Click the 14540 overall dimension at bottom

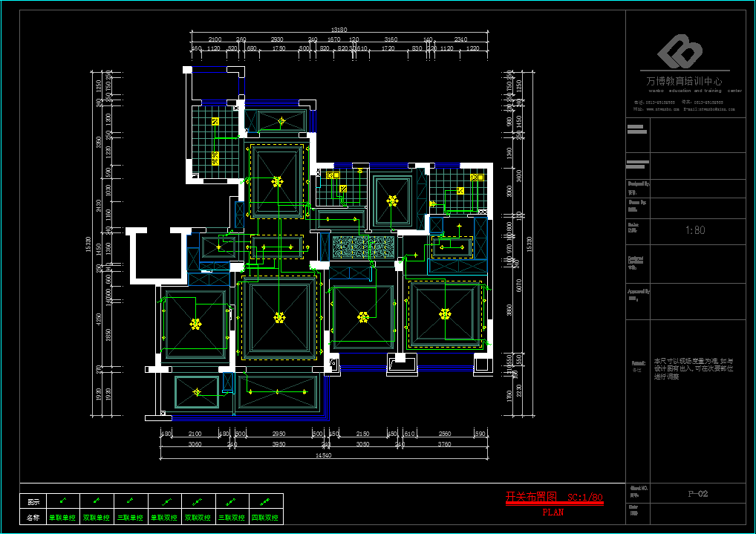[x=325, y=455]
